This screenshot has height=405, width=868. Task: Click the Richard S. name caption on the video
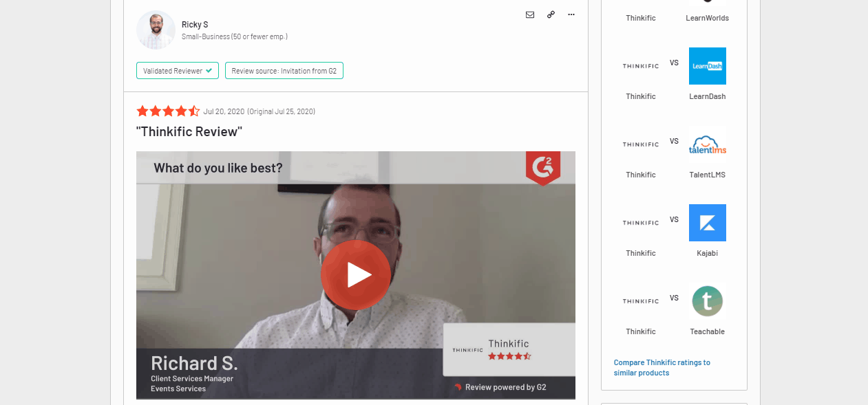(x=194, y=363)
